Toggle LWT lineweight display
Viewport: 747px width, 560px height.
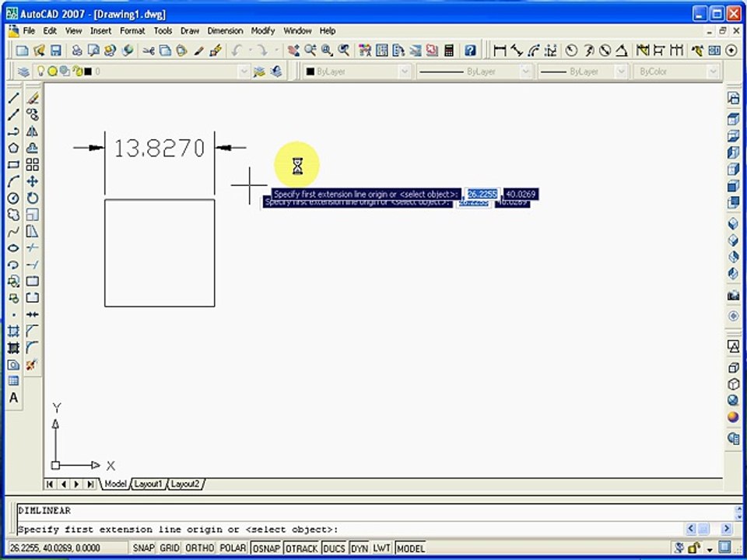point(381,548)
